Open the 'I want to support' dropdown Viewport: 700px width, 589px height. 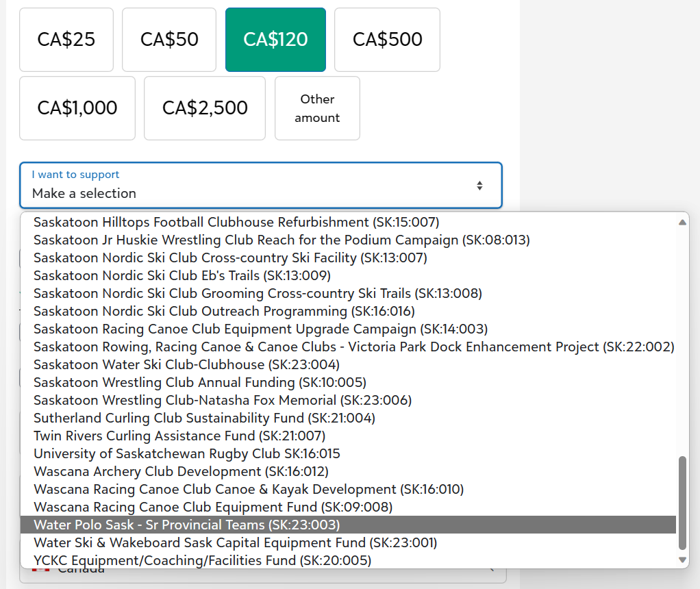tap(261, 186)
